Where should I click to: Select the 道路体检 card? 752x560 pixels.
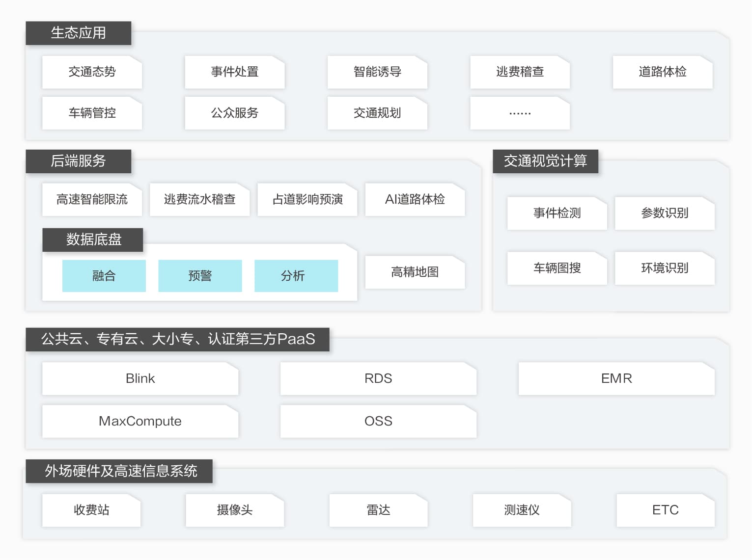click(x=662, y=72)
